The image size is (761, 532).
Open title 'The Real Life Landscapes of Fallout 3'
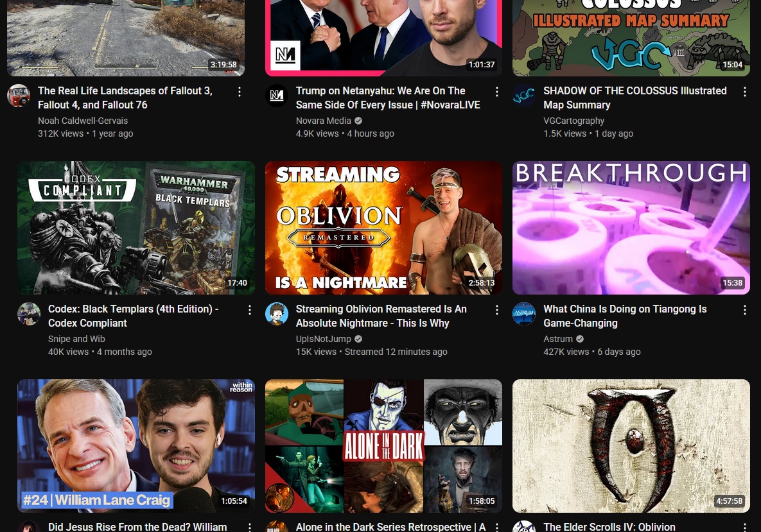125,98
